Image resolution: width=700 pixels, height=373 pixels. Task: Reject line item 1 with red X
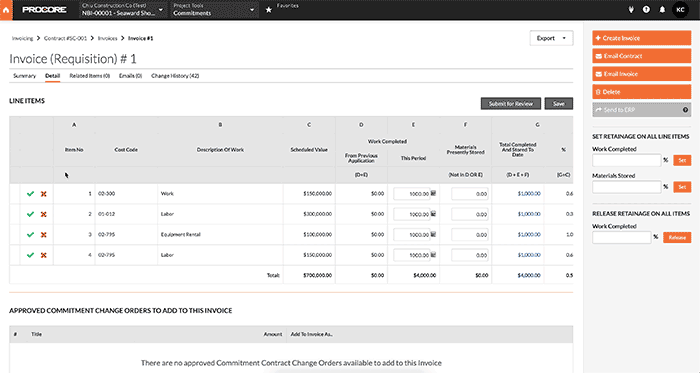click(44, 194)
